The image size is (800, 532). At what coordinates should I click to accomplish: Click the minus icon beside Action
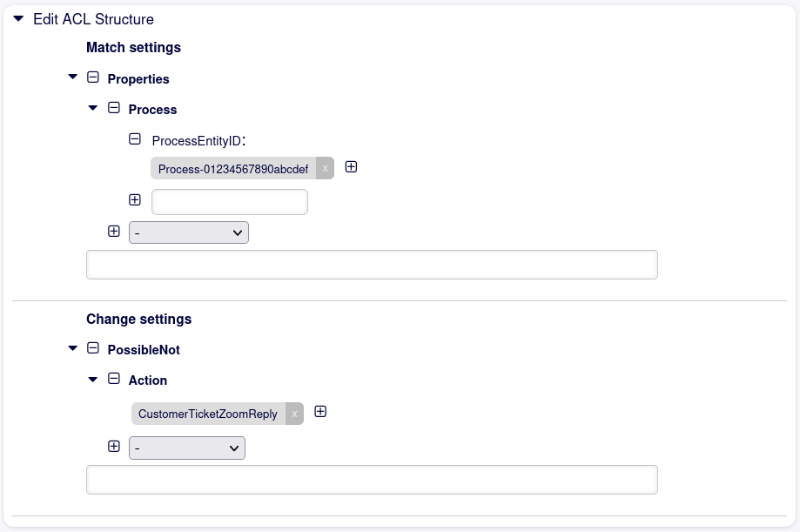(x=113, y=379)
